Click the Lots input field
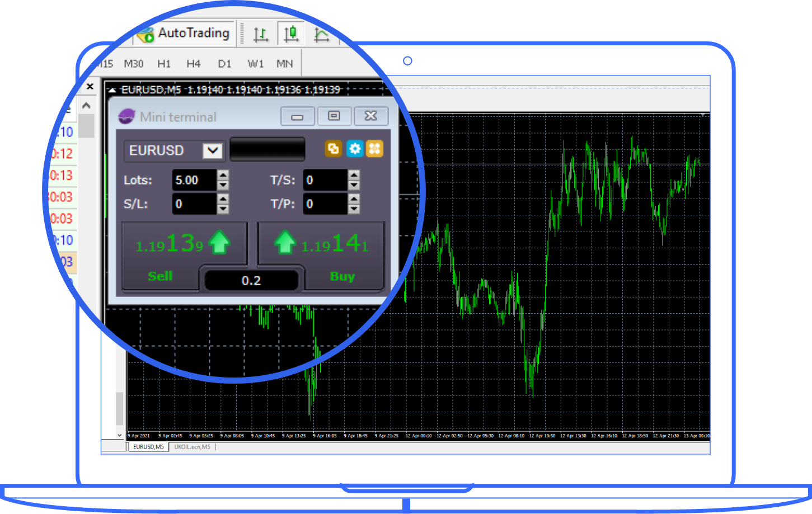Viewport: 812px width, 514px height. 194,180
